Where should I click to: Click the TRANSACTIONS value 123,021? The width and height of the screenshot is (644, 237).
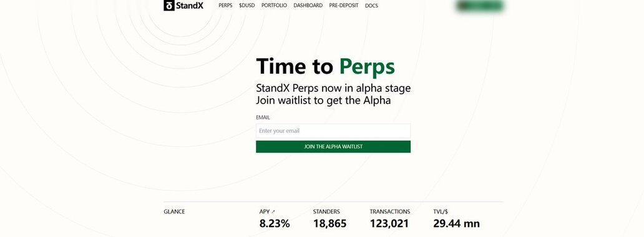coord(389,224)
